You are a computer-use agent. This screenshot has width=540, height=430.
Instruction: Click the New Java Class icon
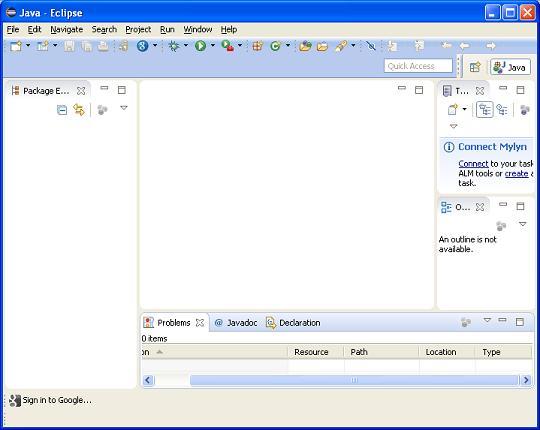[x=276, y=46]
